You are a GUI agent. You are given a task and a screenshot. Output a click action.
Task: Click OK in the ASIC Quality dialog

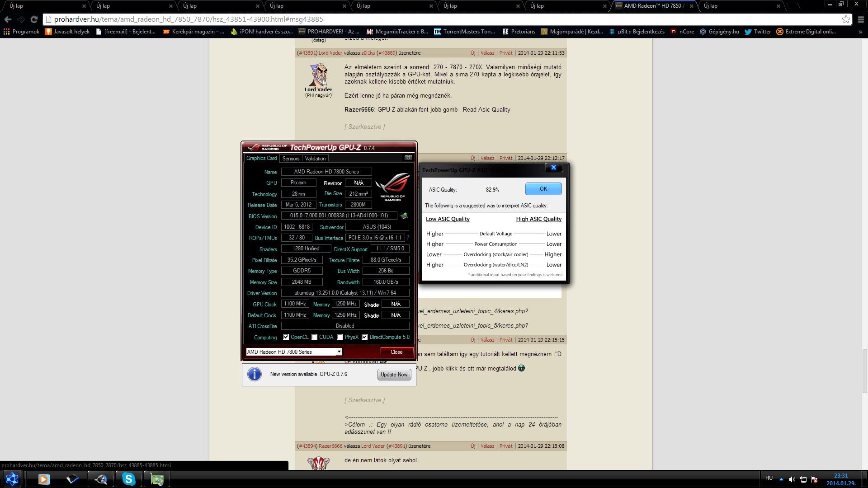pos(543,189)
